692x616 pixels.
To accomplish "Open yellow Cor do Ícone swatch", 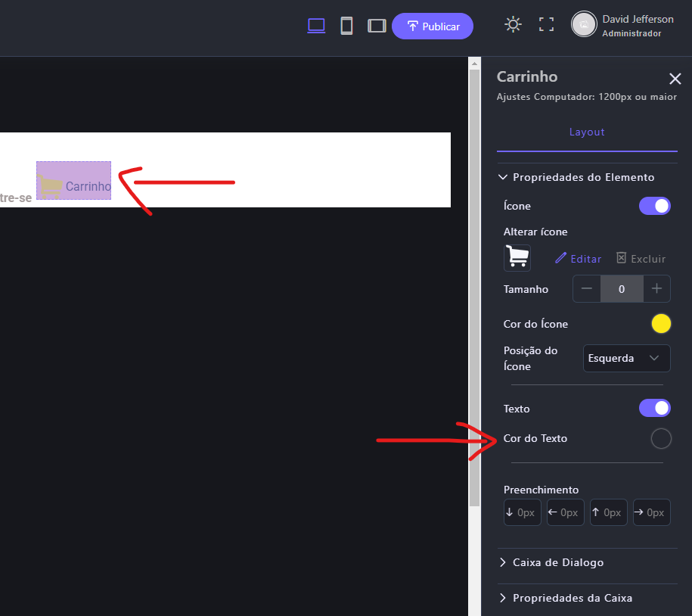I will pos(661,324).
